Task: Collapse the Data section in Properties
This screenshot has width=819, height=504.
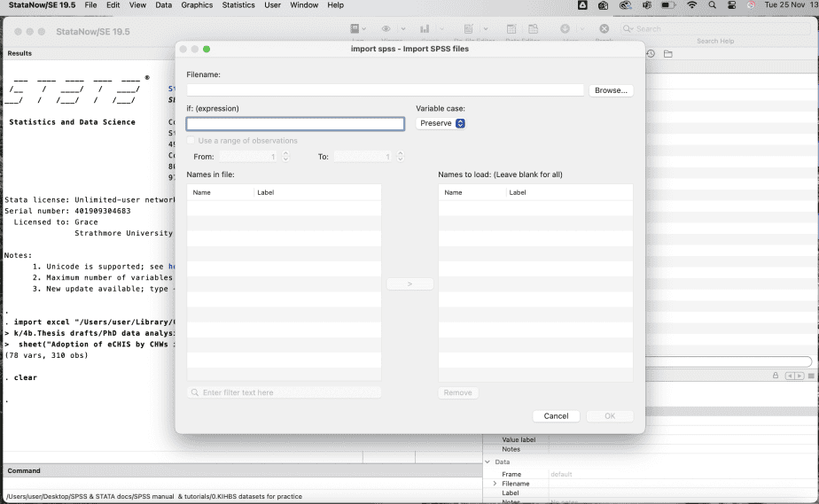Action: (x=487, y=461)
